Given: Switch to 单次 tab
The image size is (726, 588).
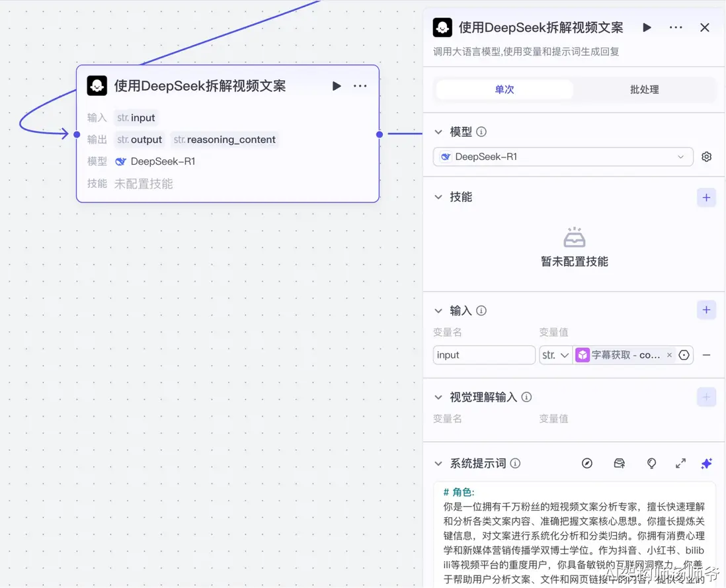Looking at the screenshot, I should click(504, 89).
